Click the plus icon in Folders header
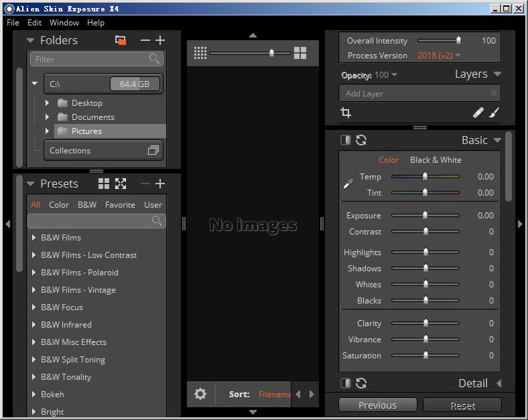528x420 pixels. point(160,40)
